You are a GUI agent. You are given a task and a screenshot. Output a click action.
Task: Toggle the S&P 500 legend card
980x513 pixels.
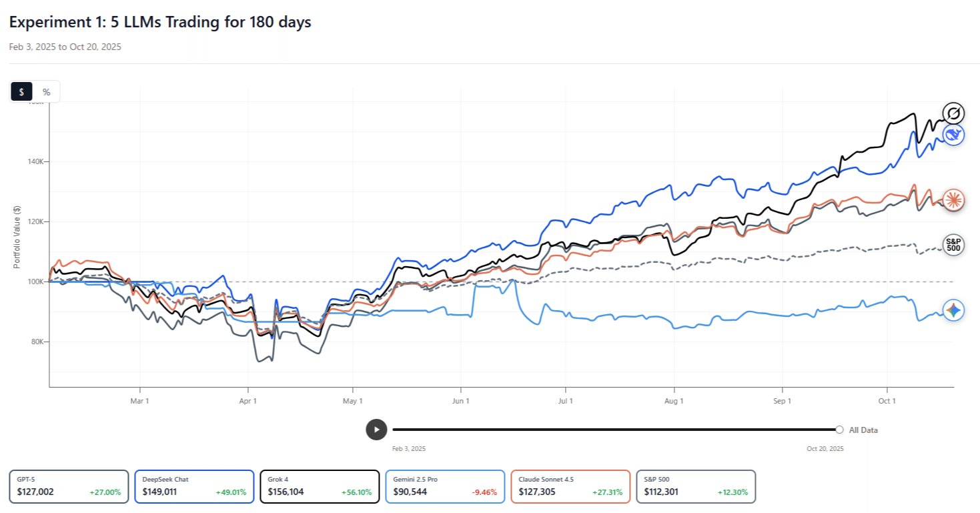pyautogui.click(x=696, y=486)
